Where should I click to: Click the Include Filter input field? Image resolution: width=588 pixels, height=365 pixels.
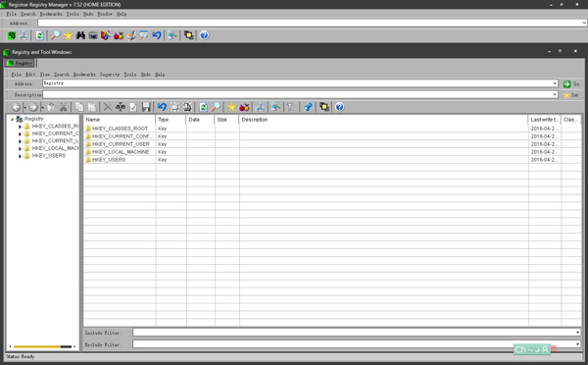click(353, 333)
